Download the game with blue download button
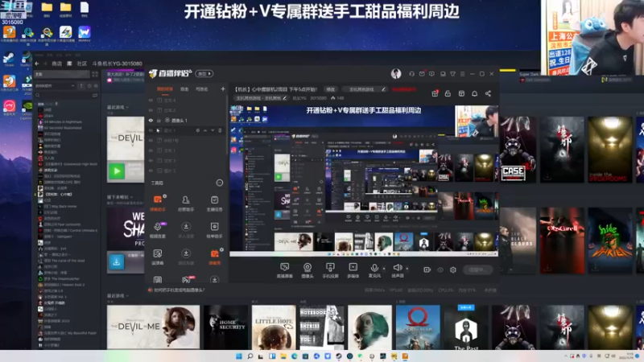Image resolution: width=644 pixels, height=362 pixels. 117,262
